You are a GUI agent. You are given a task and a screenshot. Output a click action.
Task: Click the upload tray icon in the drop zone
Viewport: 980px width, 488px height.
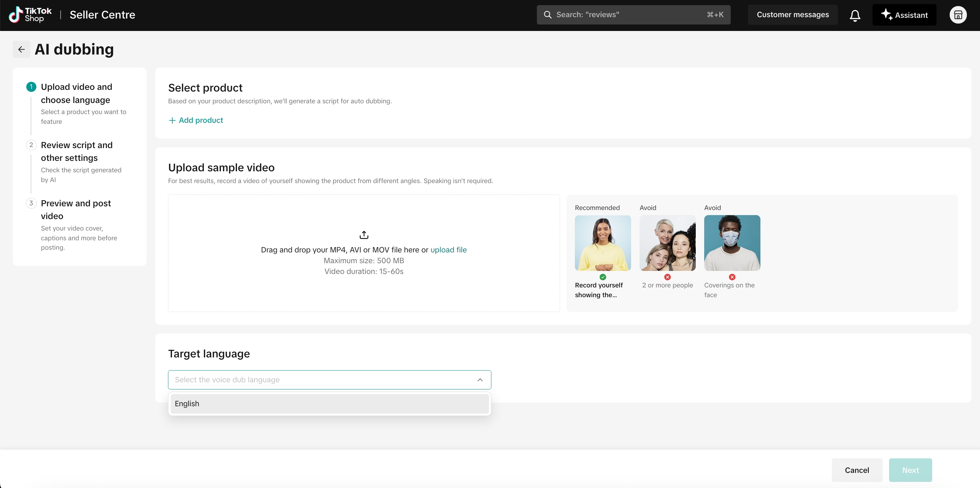(x=364, y=235)
